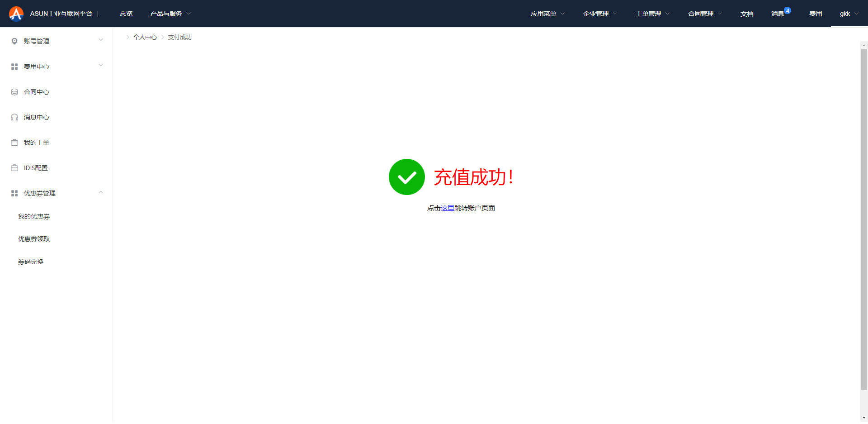868x424 pixels.
Task: Click 个人中心 in the breadcrumb
Action: coord(145,37)
